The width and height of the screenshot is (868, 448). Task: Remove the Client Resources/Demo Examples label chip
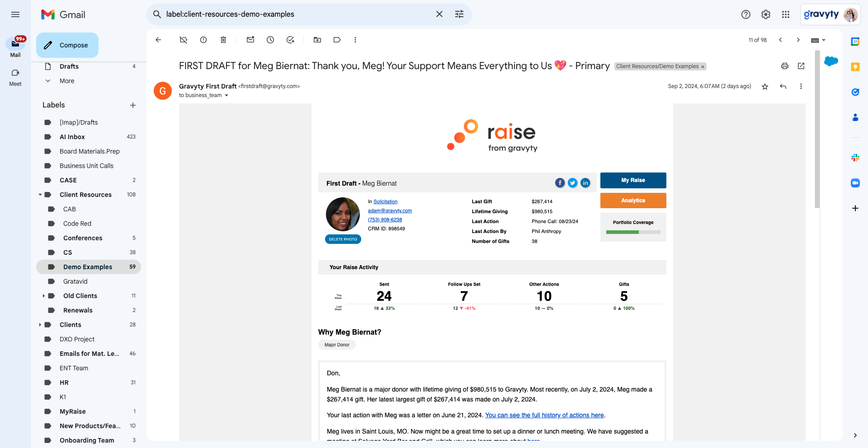point(703,67)
